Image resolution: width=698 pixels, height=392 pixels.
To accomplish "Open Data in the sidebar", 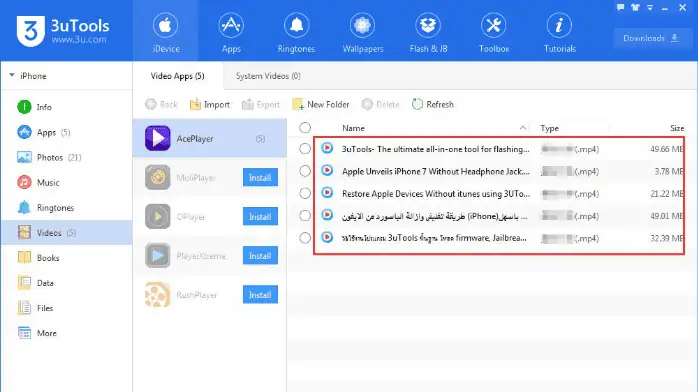I will pos(67,283).
